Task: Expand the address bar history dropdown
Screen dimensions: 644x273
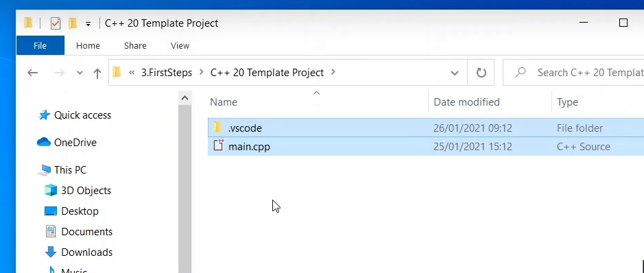Action: pos(454,73)
